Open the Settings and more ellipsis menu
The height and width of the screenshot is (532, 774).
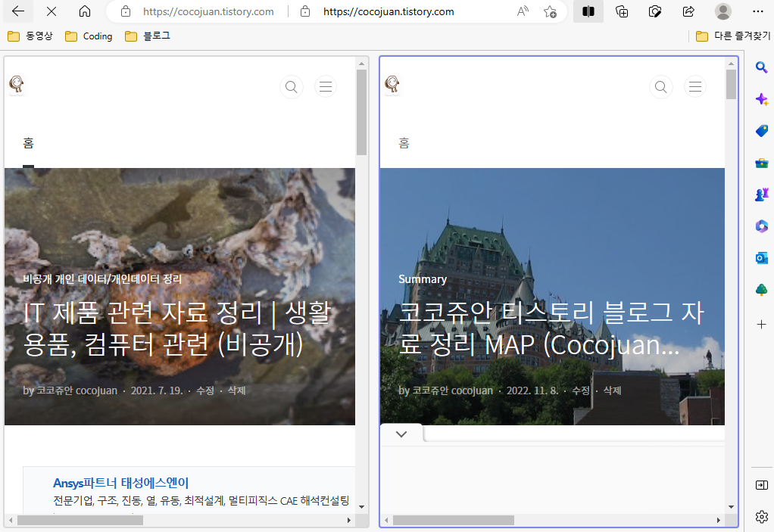(x=758, y=11)
